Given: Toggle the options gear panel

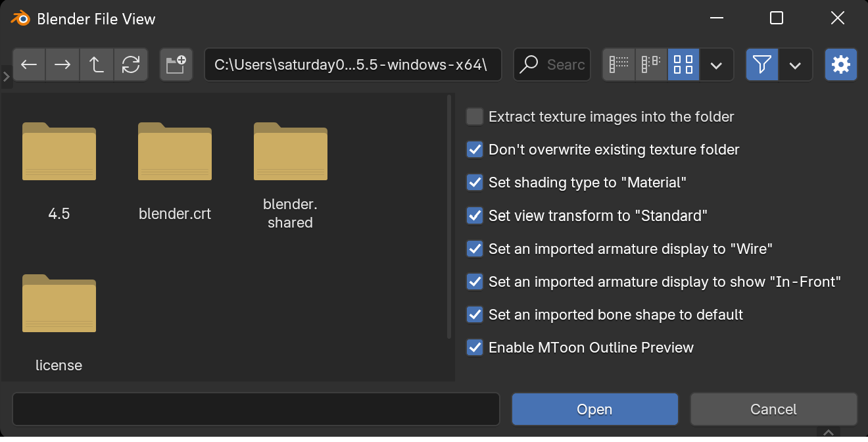Looking at the screenshot, I should point(840,64).
